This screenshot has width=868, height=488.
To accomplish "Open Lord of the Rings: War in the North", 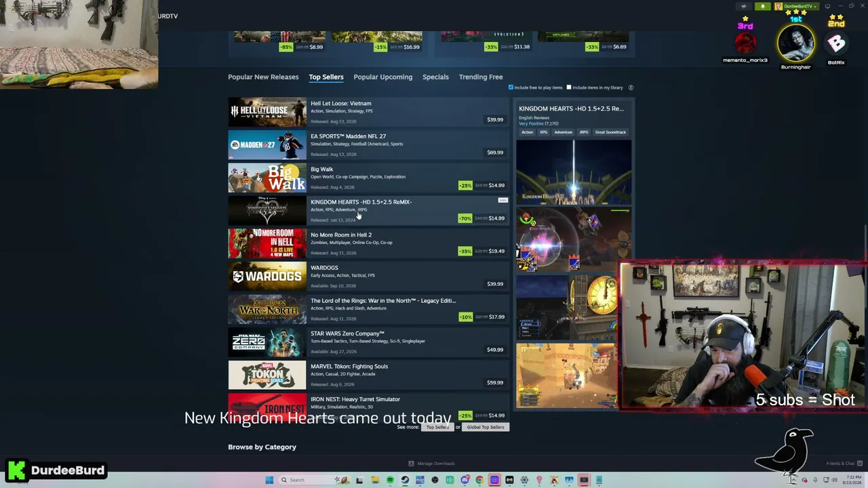I will pyautogui.click(x=368, y=308).
